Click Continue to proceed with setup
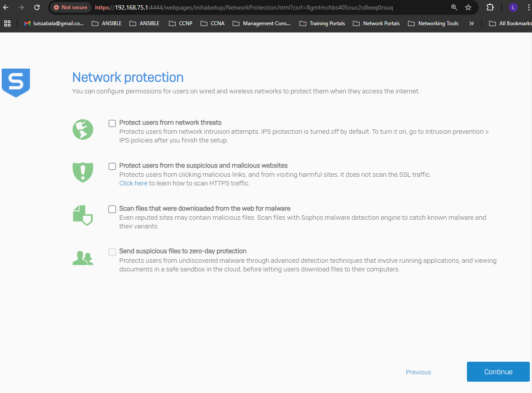Screen dimensions: 532x393 498,372
